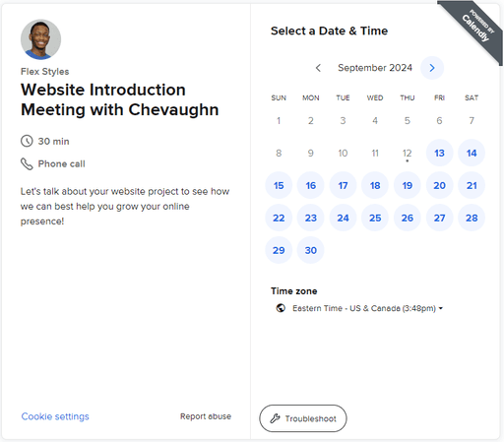Select September 29 date
The height and width of the screenshot is (442, 504).
[279, 250]
